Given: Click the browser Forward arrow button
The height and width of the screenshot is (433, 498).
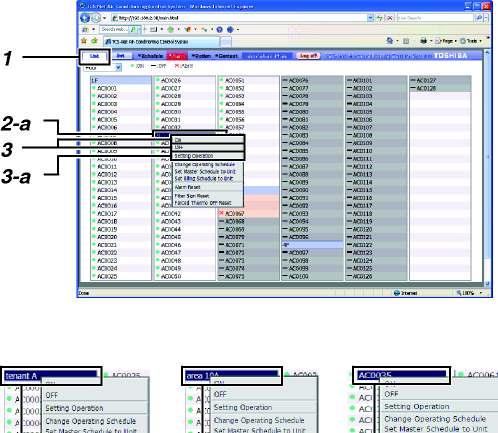Looking at the screenshot, I should tap(96, 18).
